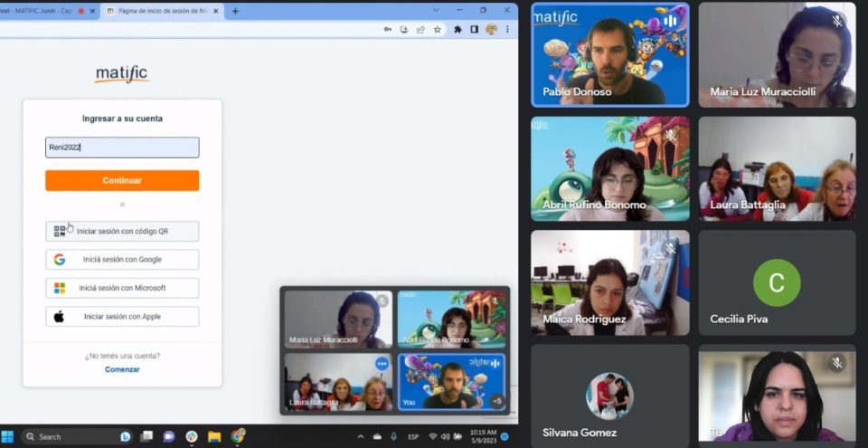
Task: Close the Matific login page tab
Action: point(216,11)
